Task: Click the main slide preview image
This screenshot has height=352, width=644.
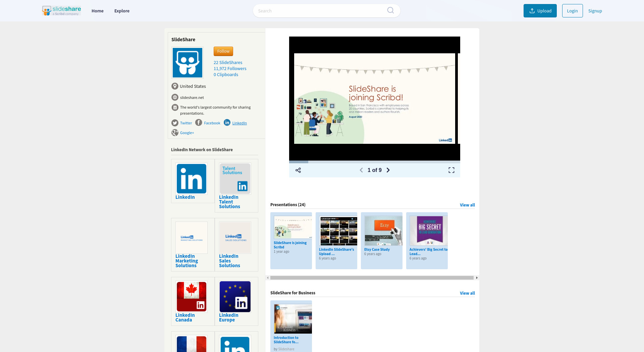Action: pyautogui.click(x=375, y=99)
